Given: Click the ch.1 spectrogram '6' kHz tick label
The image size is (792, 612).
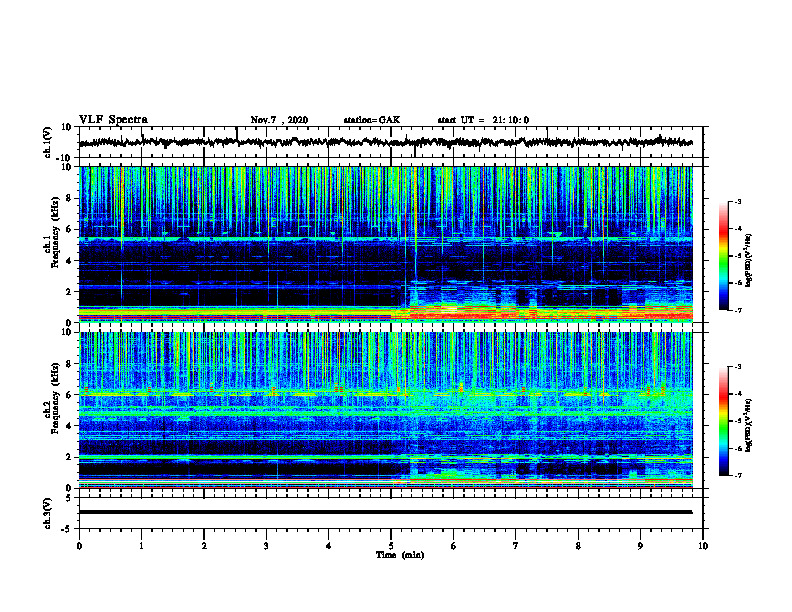Looking at the screenshot, I should [x=70, y=229].
